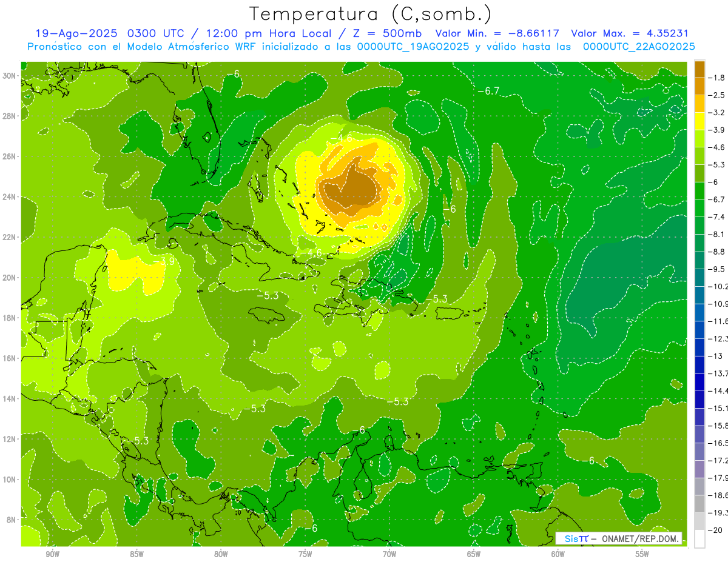The width and height of the screenshot is (728, 562).
Task: Click the "-3.2" color legend value
Action: (717, 112)
